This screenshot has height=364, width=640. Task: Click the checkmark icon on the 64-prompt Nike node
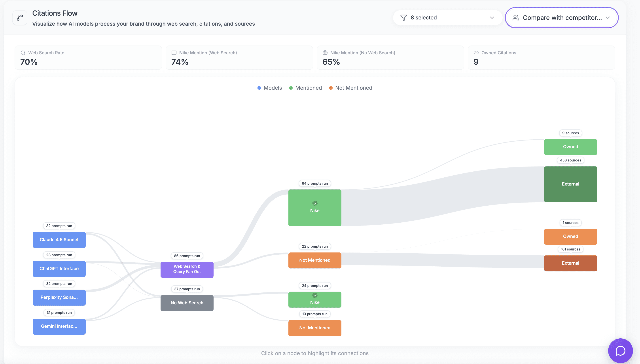(x=315, y=203)
